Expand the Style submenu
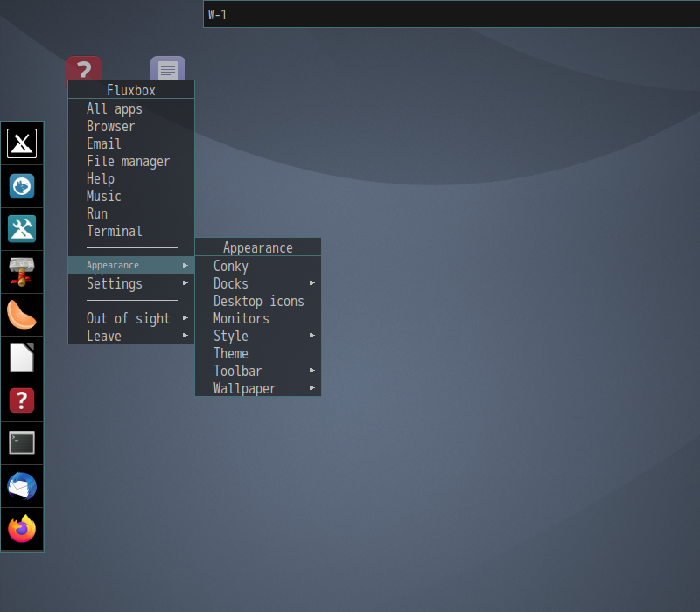Viewport: 700px width, 612px height. pyautogui.click(x=258, y=336)
